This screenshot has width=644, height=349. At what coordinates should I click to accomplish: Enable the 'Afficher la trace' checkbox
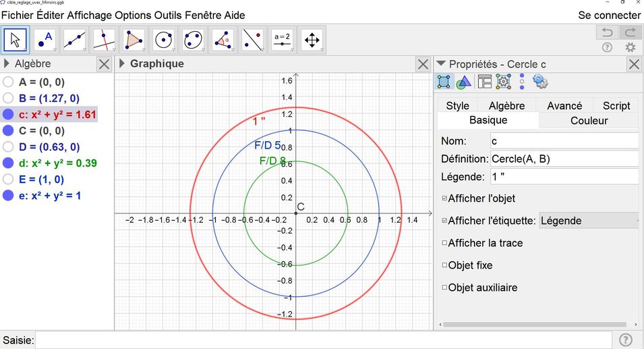click(444, 243)
